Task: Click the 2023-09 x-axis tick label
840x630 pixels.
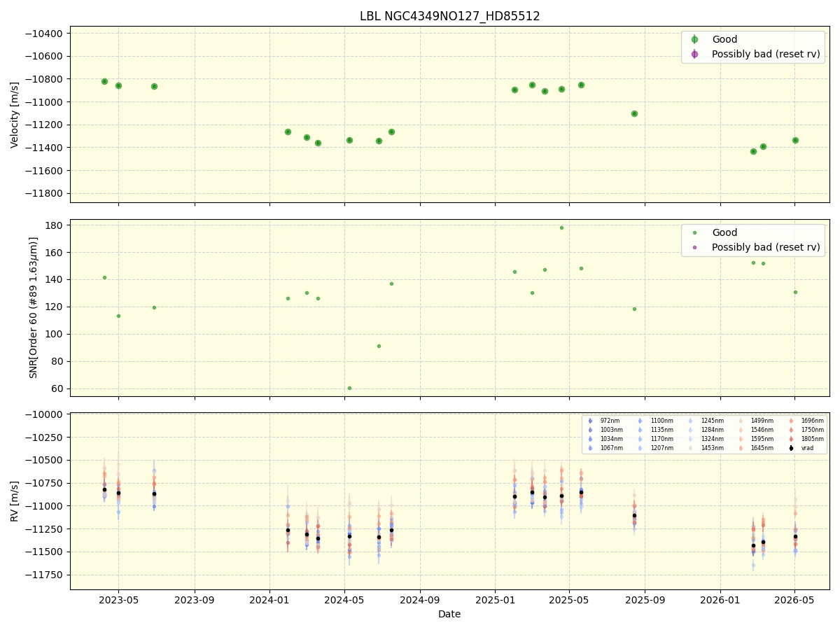Action: click(x=195, y=600)
